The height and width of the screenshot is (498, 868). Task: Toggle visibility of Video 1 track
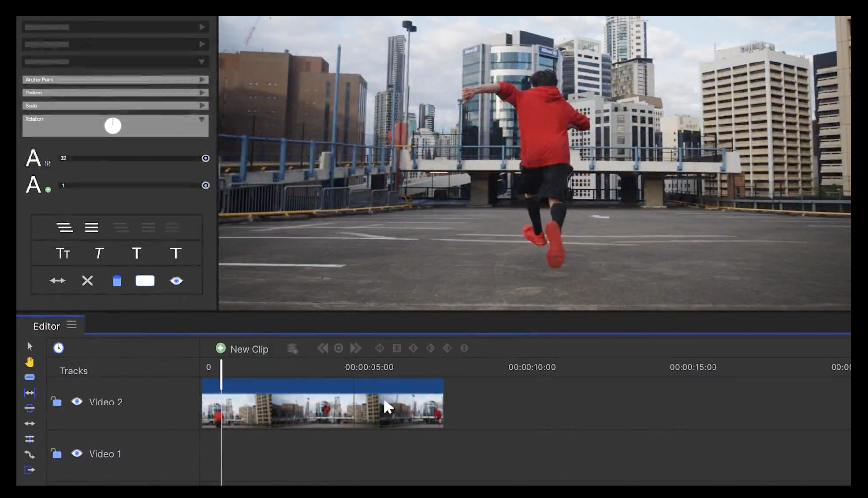tap(77, 454)
